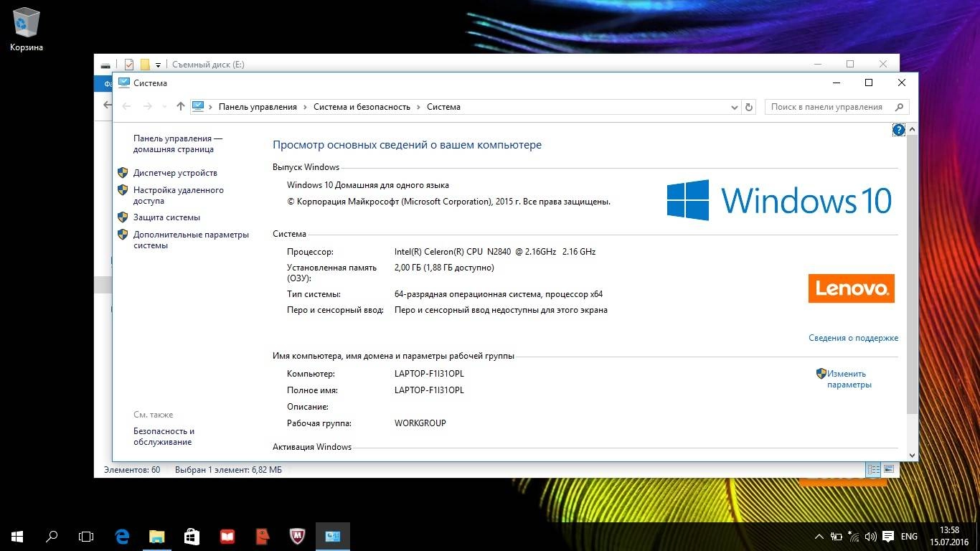This screenshot has height=551, width=980.
Task: Select Система и безопасность in the breadcrumb
Action: pos(362,107)
